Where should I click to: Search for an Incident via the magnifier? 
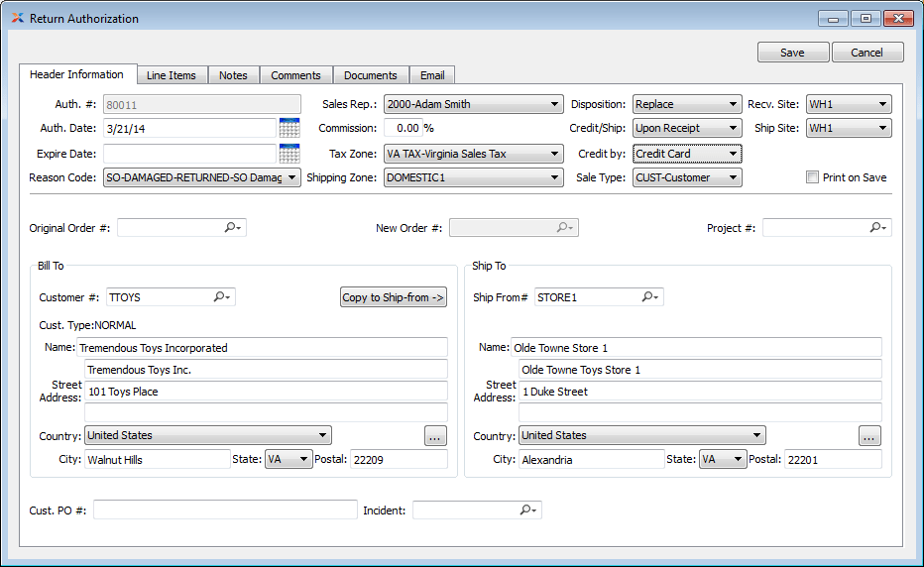pos(528,510)
